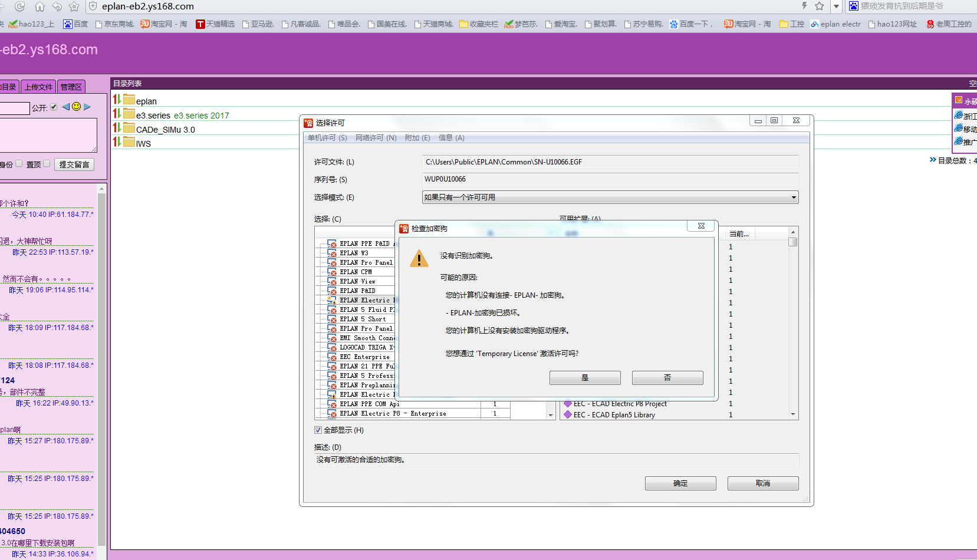This screenshot has height=560, width=977.
Task: Switch to the 上传文件 tab
Action: (38, 87)
